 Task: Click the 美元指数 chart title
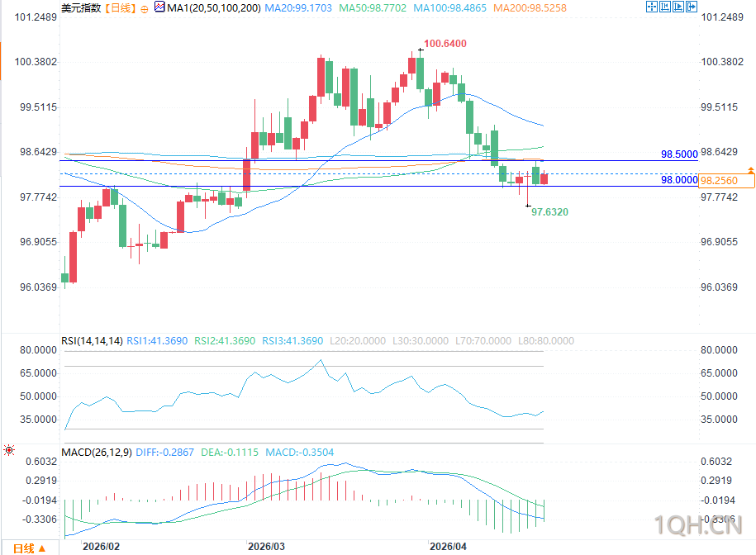coord(82,8)
